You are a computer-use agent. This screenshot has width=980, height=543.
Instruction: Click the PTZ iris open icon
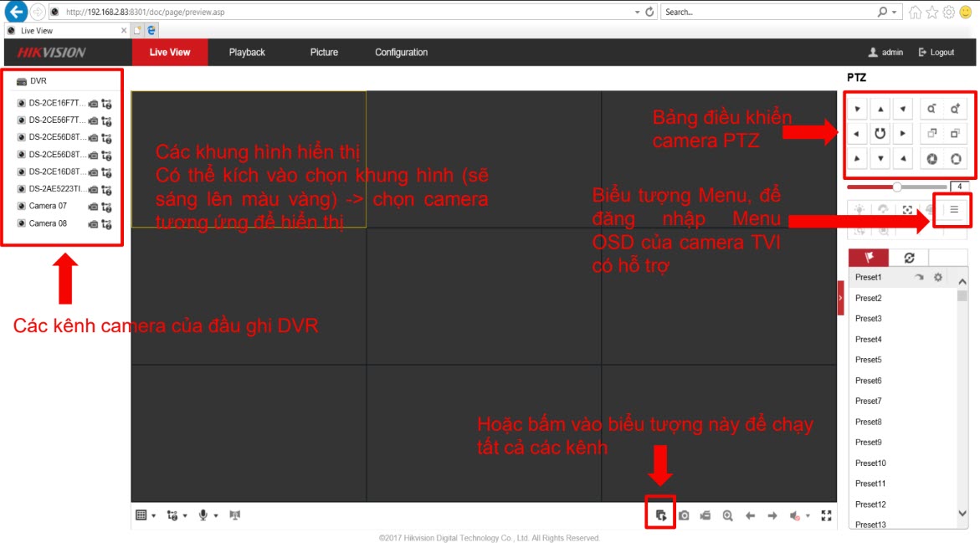(954, 158)
